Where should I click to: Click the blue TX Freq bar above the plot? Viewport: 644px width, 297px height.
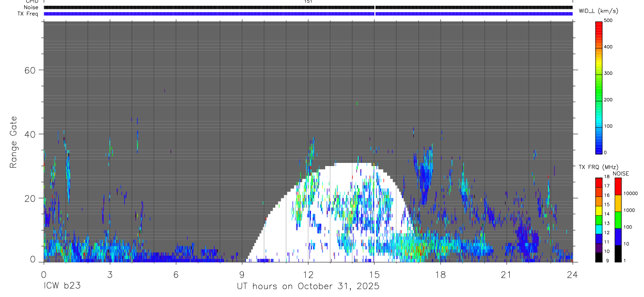coord(308,14)
